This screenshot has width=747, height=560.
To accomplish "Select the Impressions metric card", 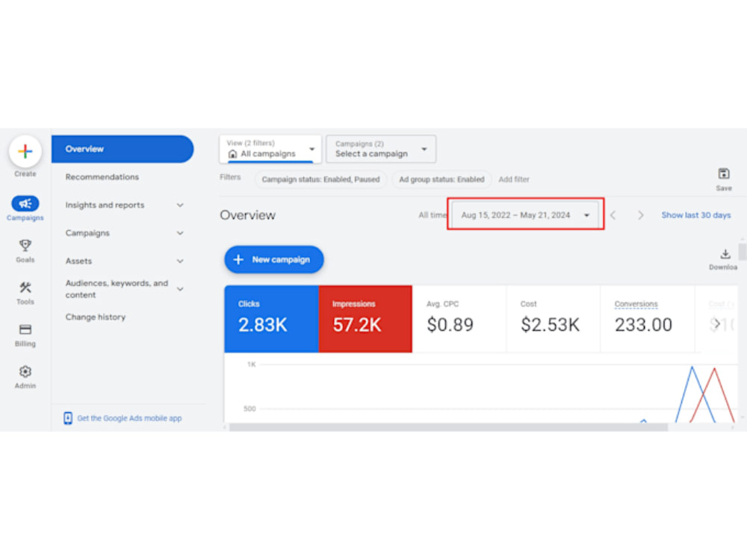I will click(365, 319).
